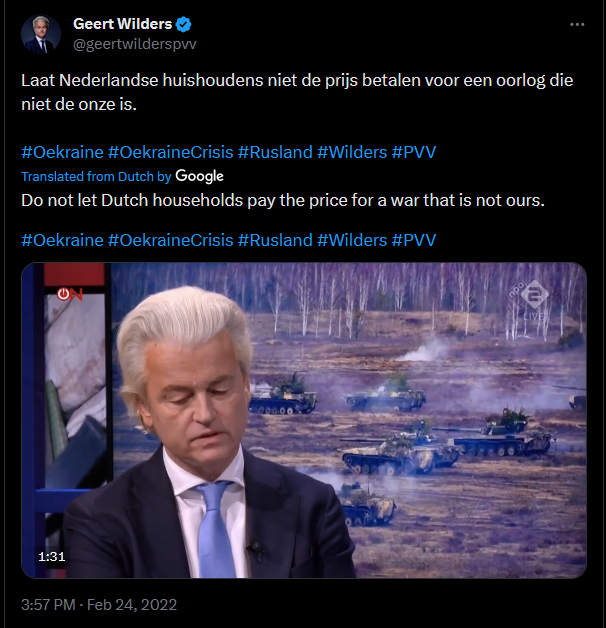The width and height of the screenshot is (606, 628).
Task: Click the 1:31 video duration badge
Action: pos(52,556)
